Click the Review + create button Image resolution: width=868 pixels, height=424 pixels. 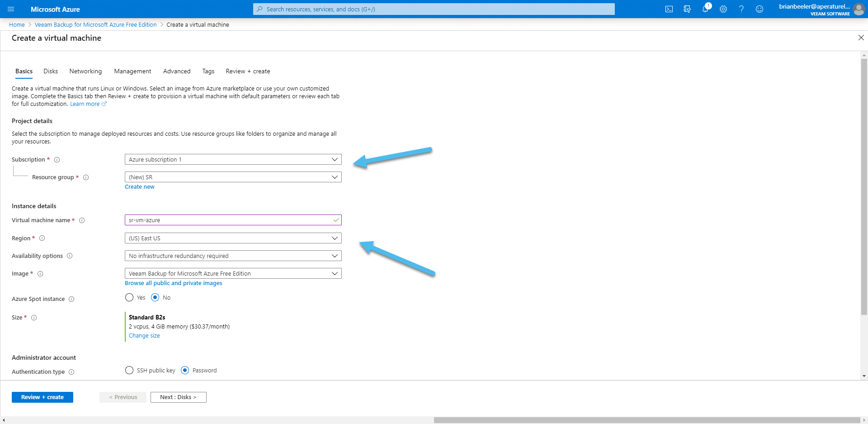point(42,397)
